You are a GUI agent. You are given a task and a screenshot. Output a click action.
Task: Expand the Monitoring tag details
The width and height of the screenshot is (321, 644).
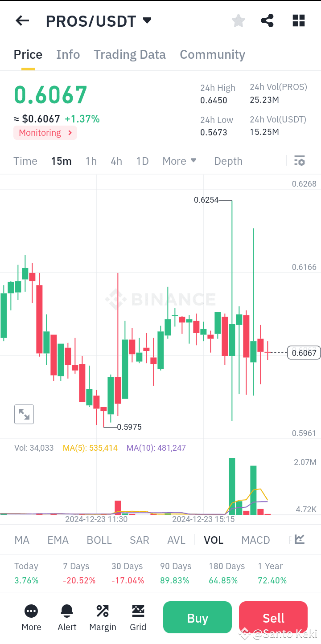(45, 132)
